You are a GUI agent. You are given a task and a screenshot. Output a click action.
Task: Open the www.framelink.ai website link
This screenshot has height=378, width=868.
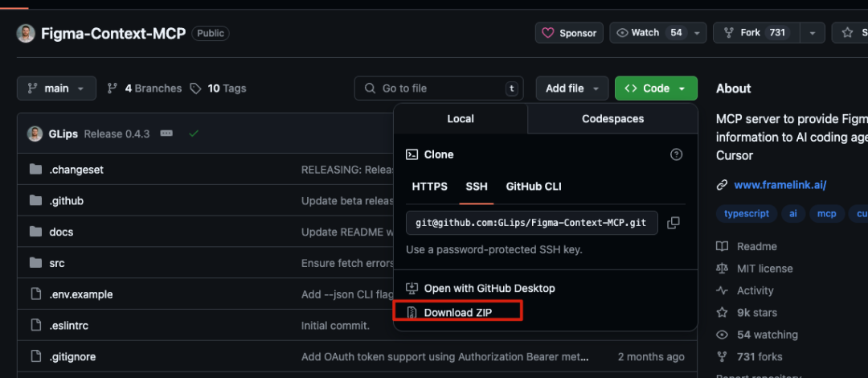click(x=780, y=185)
